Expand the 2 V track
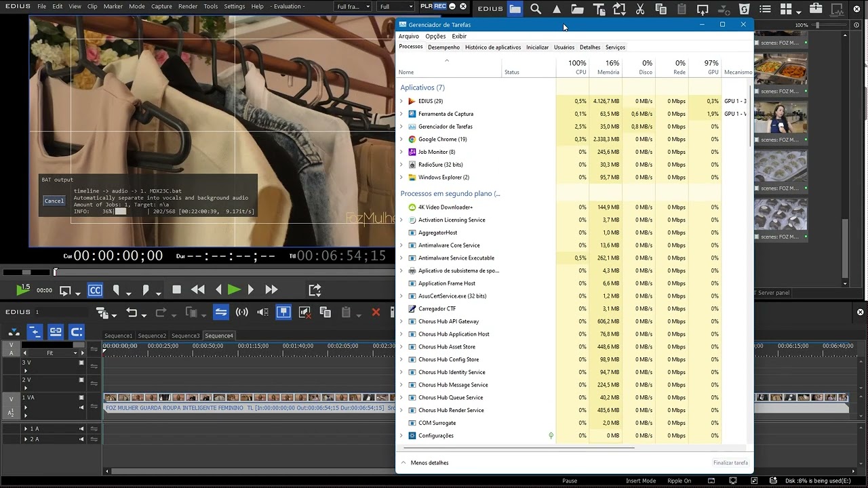 (x=26, y=388)
